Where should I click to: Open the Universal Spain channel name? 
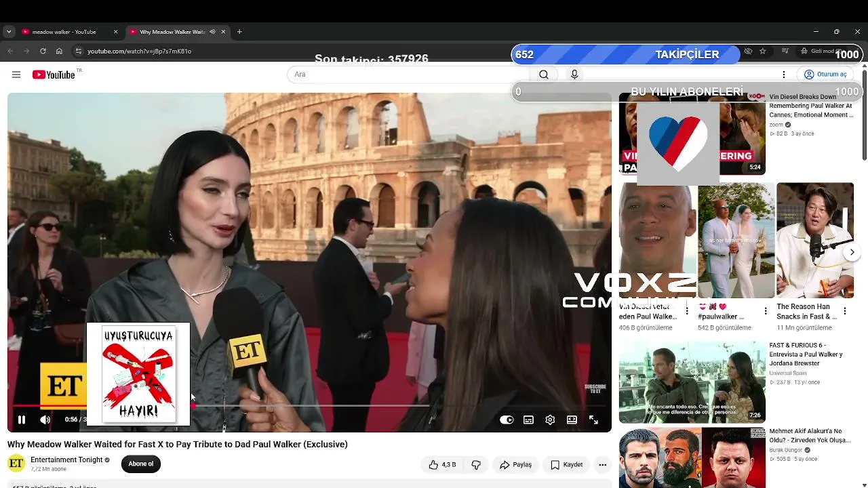(x=788, y=373)
